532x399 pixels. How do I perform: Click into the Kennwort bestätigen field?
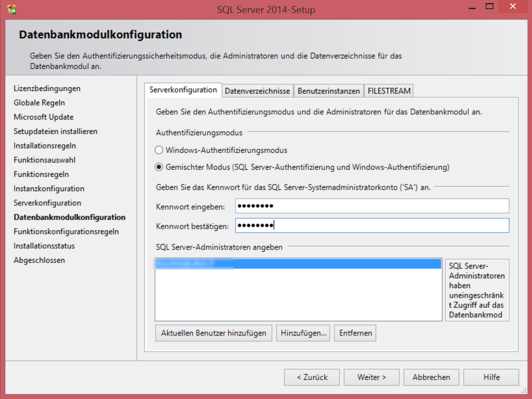tap(372, 226)
